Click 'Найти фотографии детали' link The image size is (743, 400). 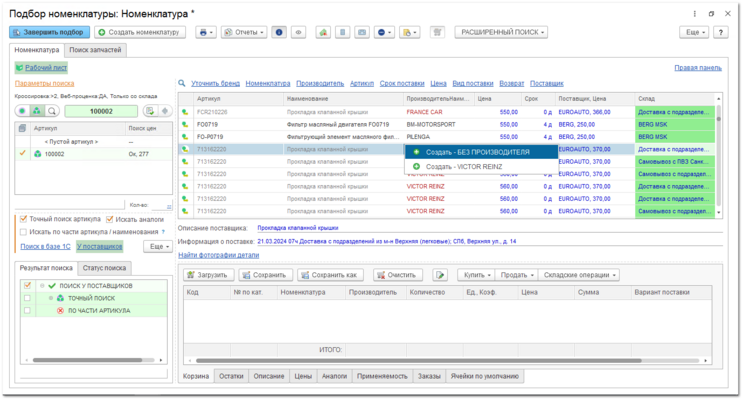218,255
